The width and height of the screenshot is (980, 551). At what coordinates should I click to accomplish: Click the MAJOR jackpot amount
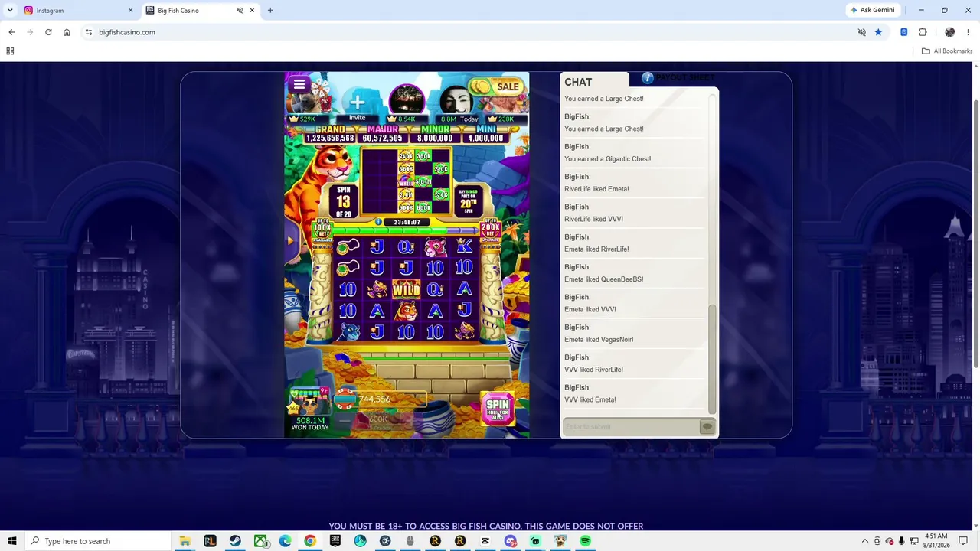point(383,139)
